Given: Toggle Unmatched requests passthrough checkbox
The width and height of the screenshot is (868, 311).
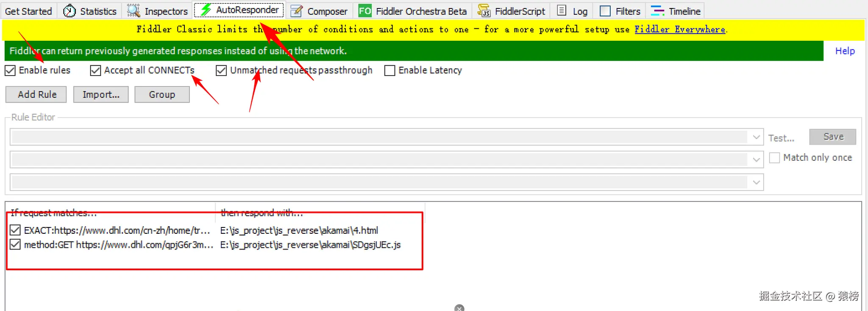Looking at the screenshot, I should click(221, 70).
